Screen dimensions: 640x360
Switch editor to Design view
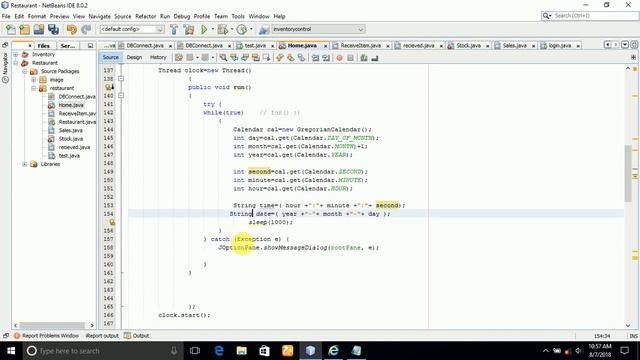coord(134,57)
